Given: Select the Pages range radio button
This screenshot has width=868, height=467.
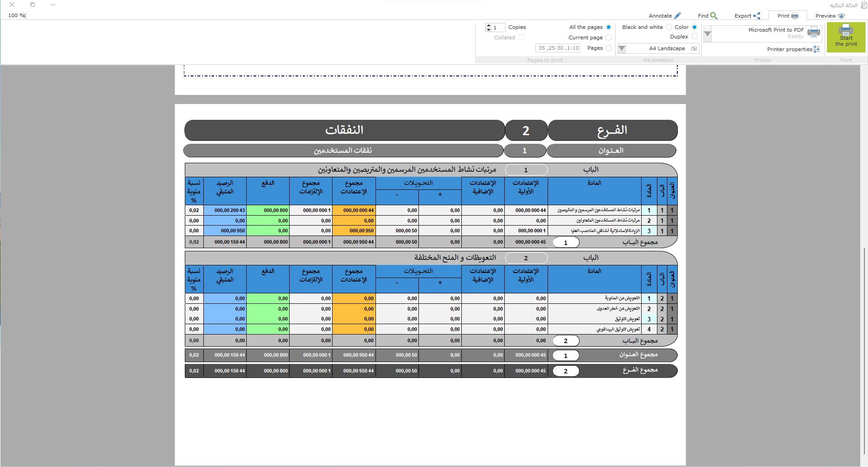Looking at the screenshot, I should click(x=609, y=48).
